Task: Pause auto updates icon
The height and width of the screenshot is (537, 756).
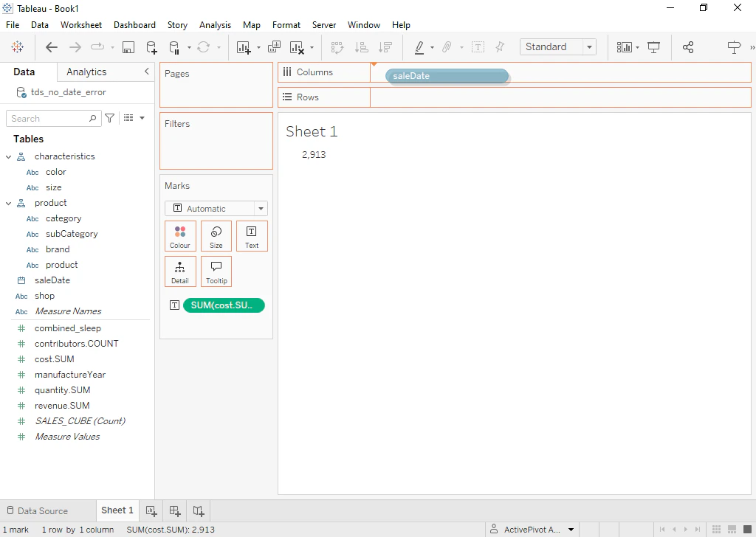Action: (x=174, y=47)
